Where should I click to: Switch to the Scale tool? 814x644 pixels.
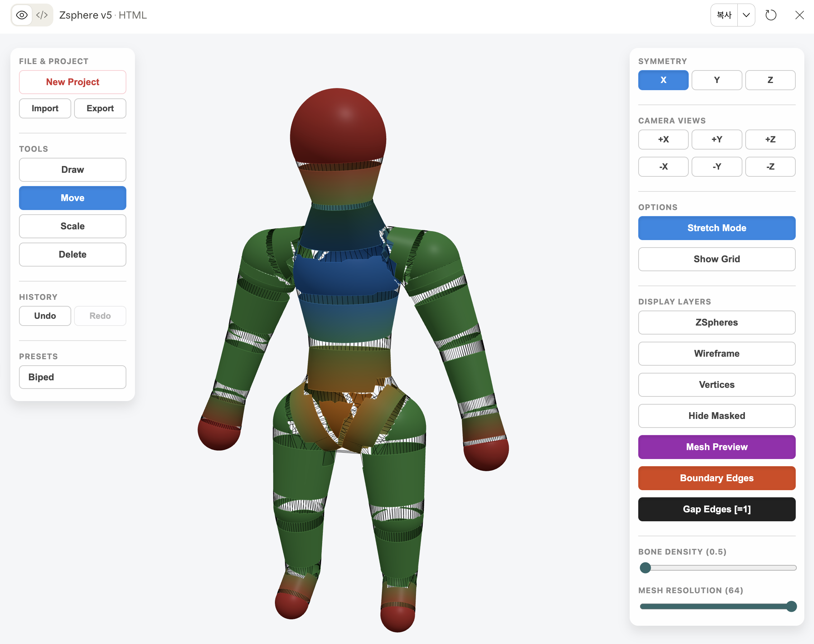click(72, 226)
